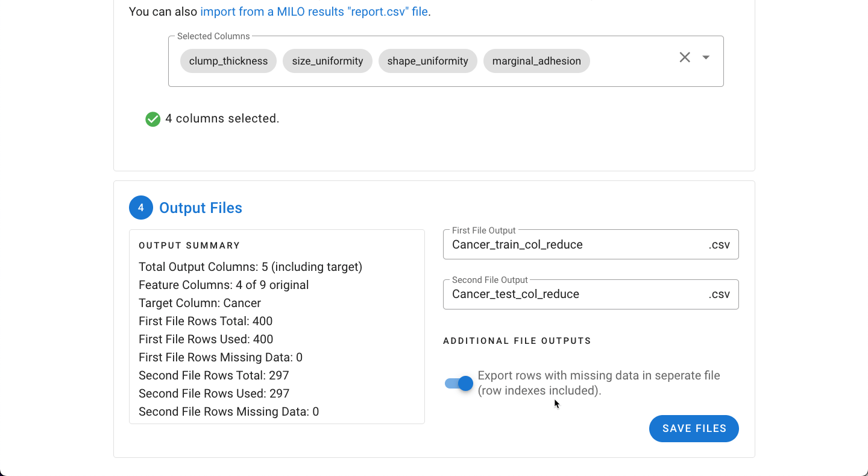Screen dimensions: 868x476
Task: Click the export missing data description text
Action: (599, 383)
